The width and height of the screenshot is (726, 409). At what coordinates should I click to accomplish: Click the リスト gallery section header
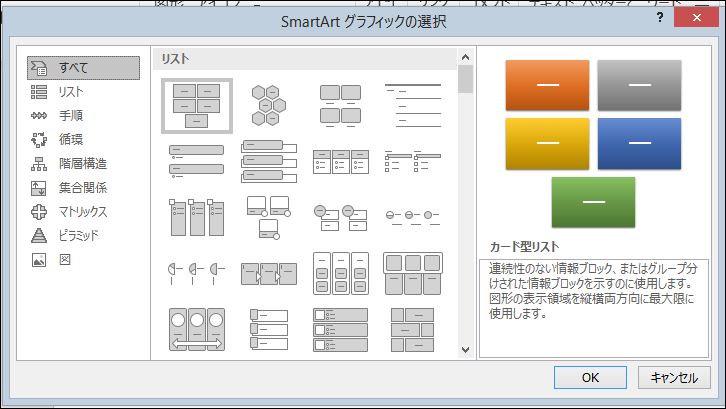pos(305,59)
